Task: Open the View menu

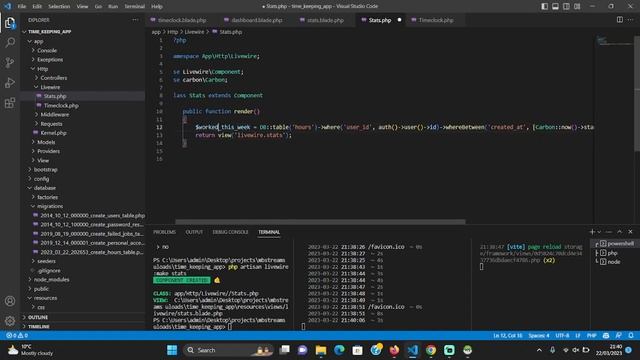Action: pyautogui.click(x=82, y=6)
